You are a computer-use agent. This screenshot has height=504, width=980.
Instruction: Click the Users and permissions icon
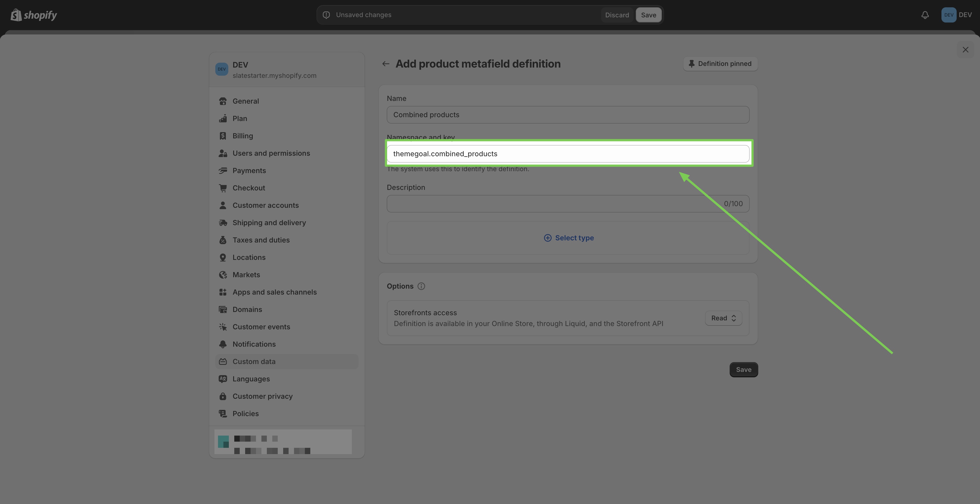[x=223, y=153]
